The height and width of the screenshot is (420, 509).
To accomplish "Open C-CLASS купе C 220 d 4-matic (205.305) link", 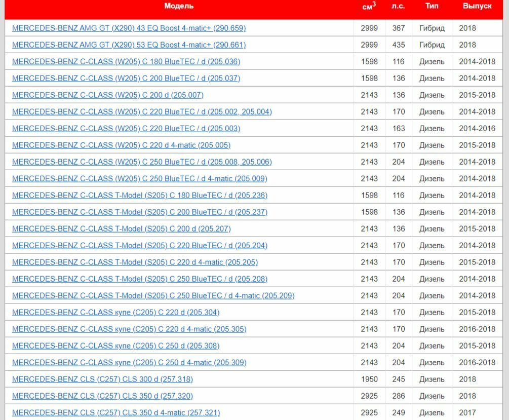I will tap(129, 329).
